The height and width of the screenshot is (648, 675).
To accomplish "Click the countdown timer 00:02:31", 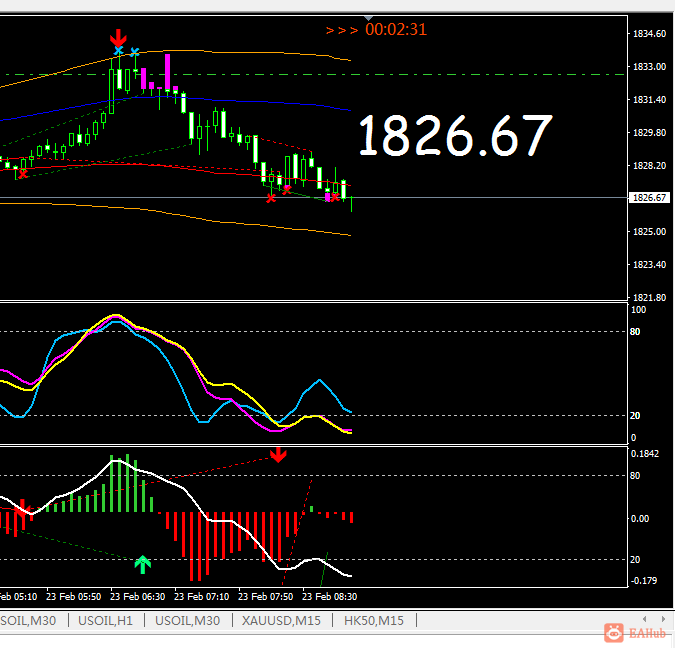I will [x=396, y=29].
